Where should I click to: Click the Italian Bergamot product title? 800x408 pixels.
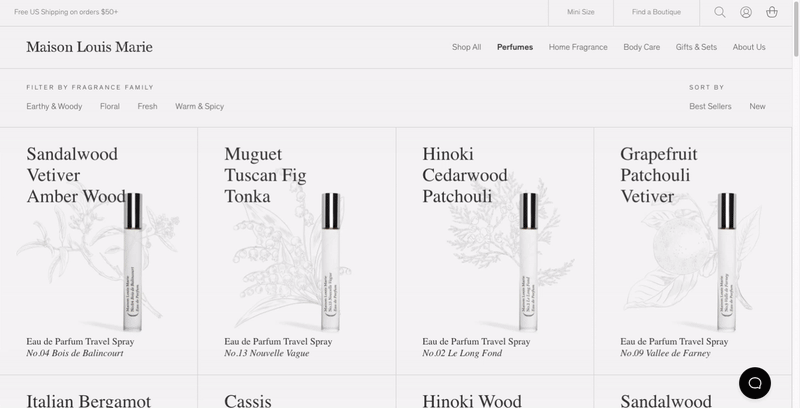(89, 401)
